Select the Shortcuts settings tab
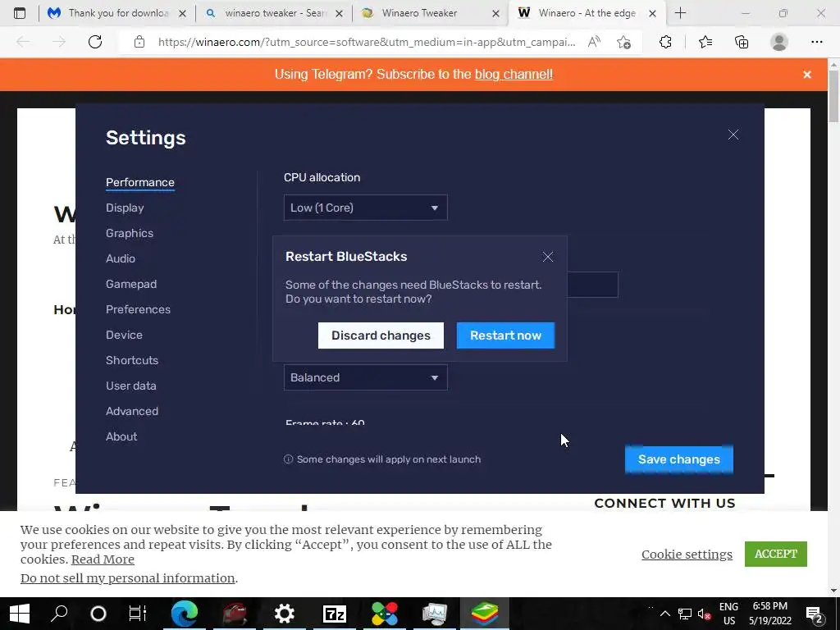The height and width of the screenshot is (630, 840). tap(132, 361)
